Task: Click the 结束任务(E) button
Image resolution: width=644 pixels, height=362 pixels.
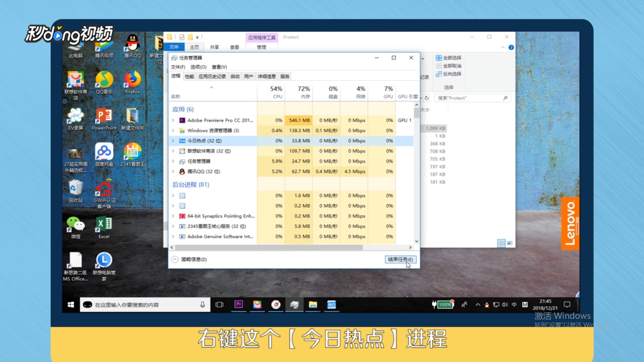Action: coord(400,259)
